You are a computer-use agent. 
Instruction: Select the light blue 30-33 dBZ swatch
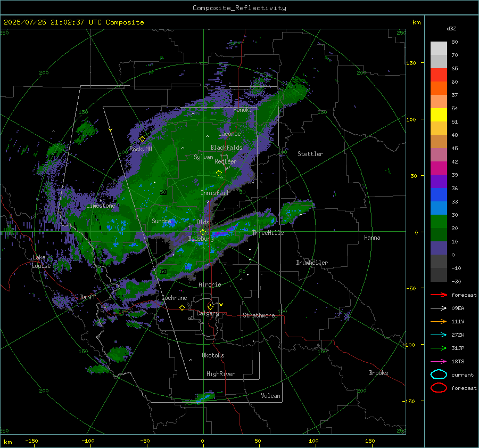[439, 208]
